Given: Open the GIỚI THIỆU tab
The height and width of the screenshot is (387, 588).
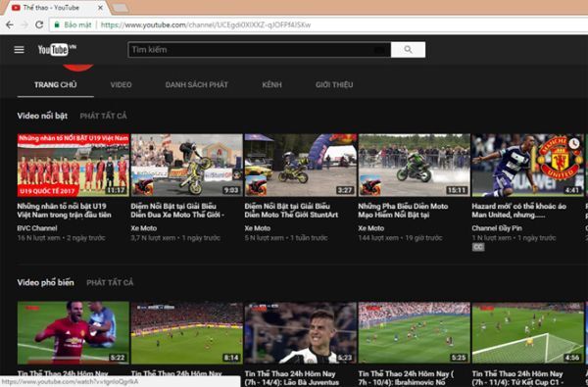Looking at the screenshot, I should [x=334, y=85].
